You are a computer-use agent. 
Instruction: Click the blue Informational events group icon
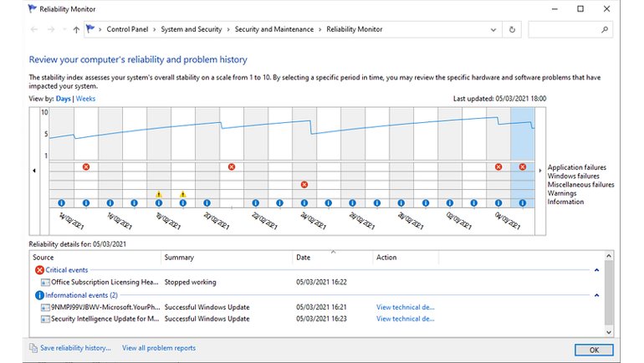[39, 295]
